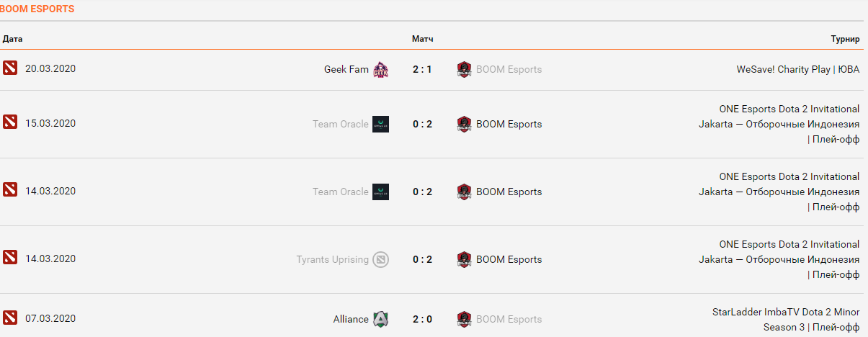Click the Dota 2 icon beside 20.03.2020
Image resolution: width=868 pixels, height=337 pixels.
[x=9, y=69]
